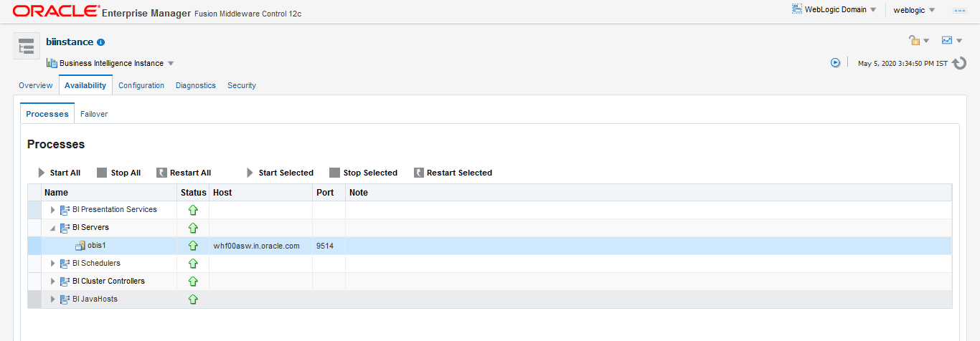Open the performance chart dropdown arrow

pyautogui.click(x=959, y=41)
